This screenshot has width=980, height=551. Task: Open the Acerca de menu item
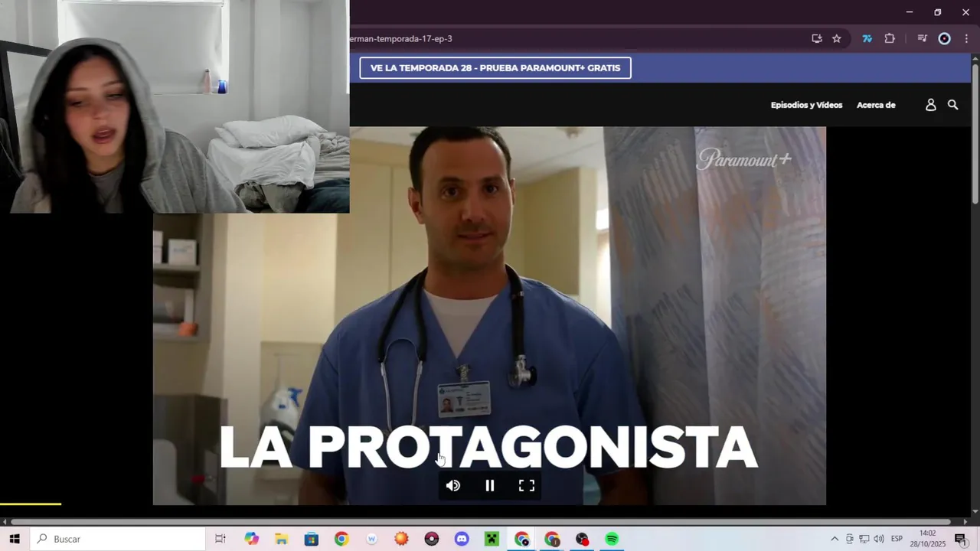point(876,105)
